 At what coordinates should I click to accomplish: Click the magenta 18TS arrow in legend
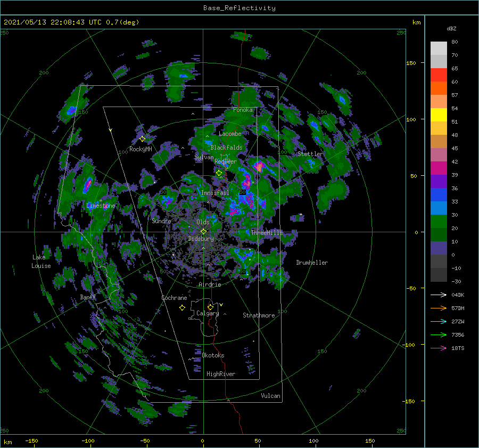(x=439, y=348)
